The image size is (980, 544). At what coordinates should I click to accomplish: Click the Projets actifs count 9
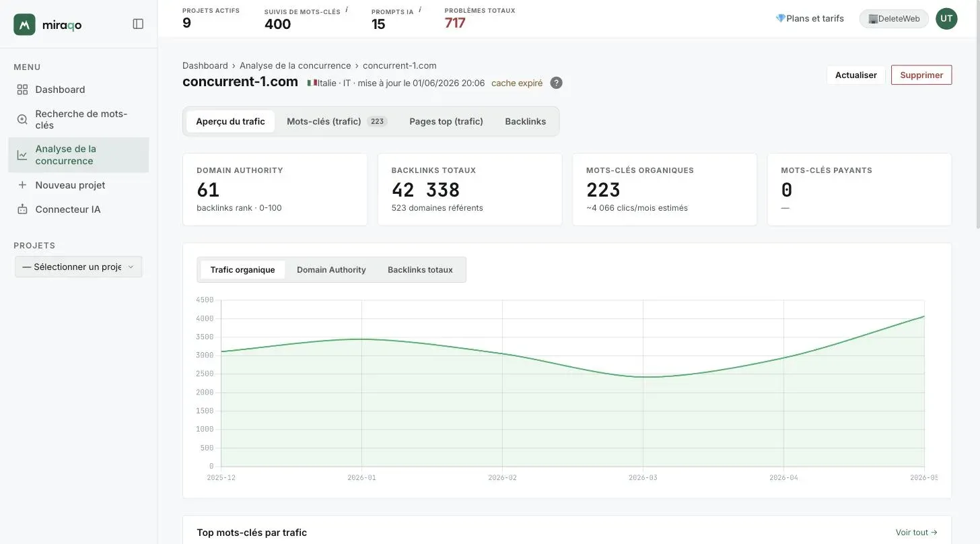(x=186, y=24)
